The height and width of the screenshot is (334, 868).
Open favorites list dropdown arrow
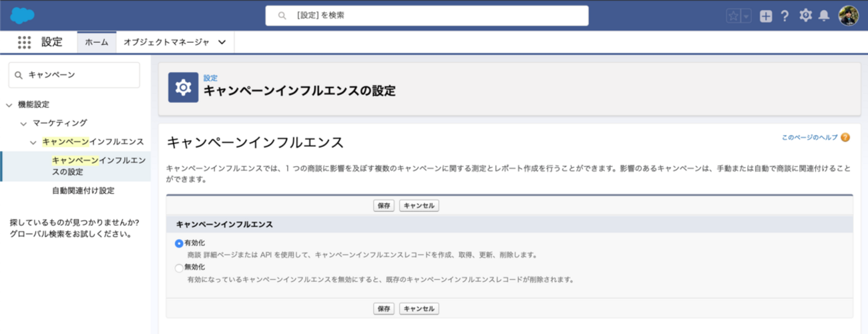[746, 16]
